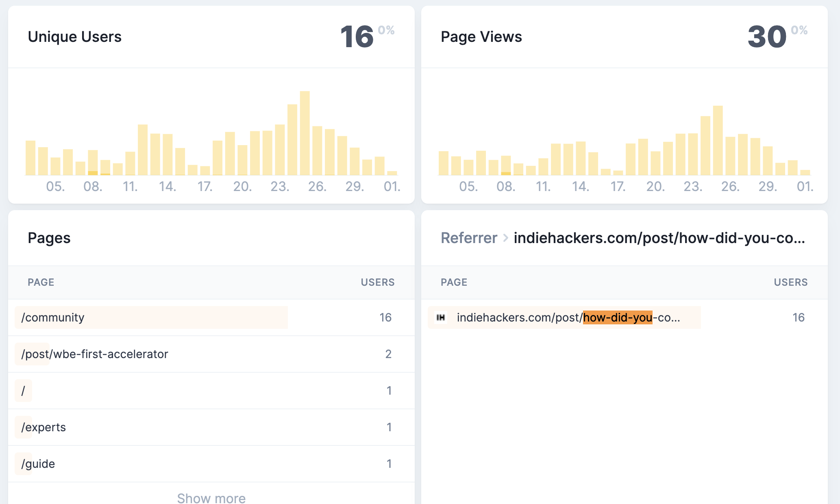Image resolution: width=840 pixels, height=504 pixels.
Task: Click the truncated indiehackers.com breadcrumb title
Action: pyautogui.click(x=659, y=238)
